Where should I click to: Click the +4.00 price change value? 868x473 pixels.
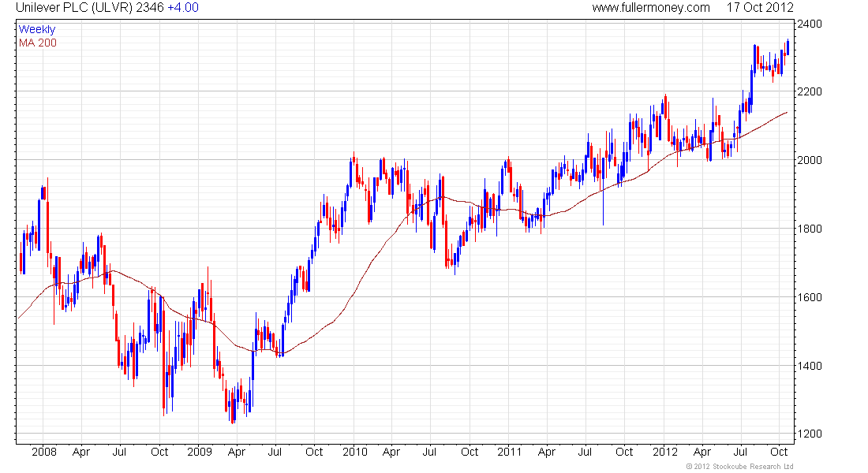pos(183,8)
